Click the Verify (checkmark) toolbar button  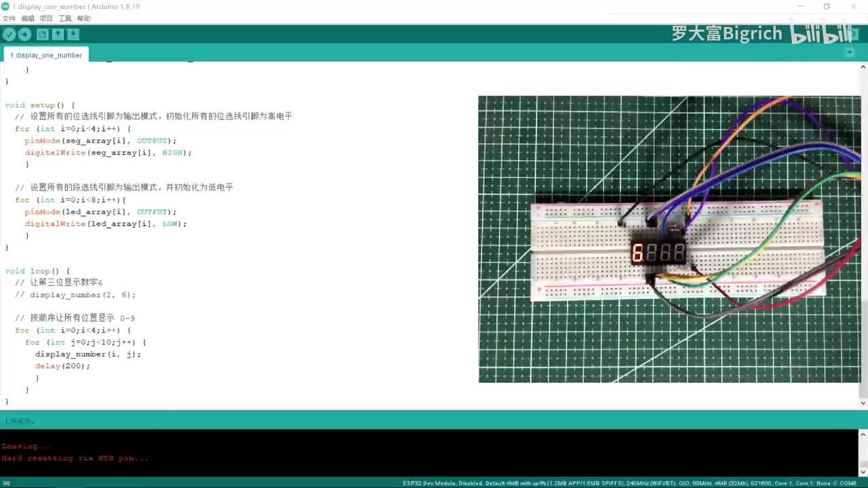coord(9,35)
